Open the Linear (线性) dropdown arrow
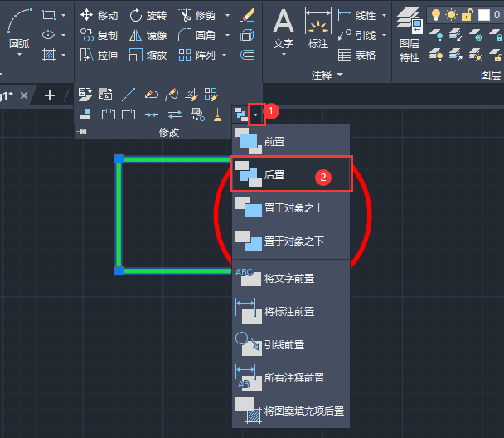 (x=384, y=15)
